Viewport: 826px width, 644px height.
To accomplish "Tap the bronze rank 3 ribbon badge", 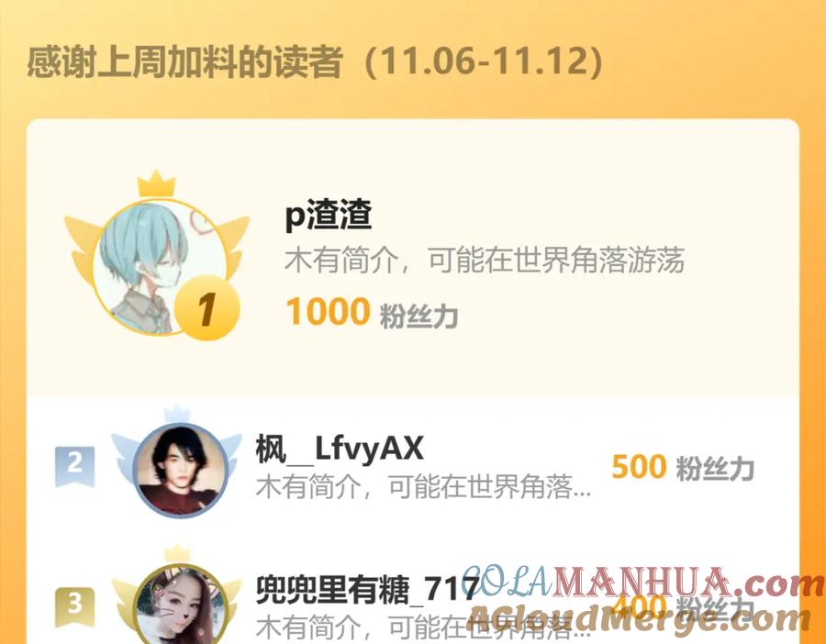I will coord(75,606).
